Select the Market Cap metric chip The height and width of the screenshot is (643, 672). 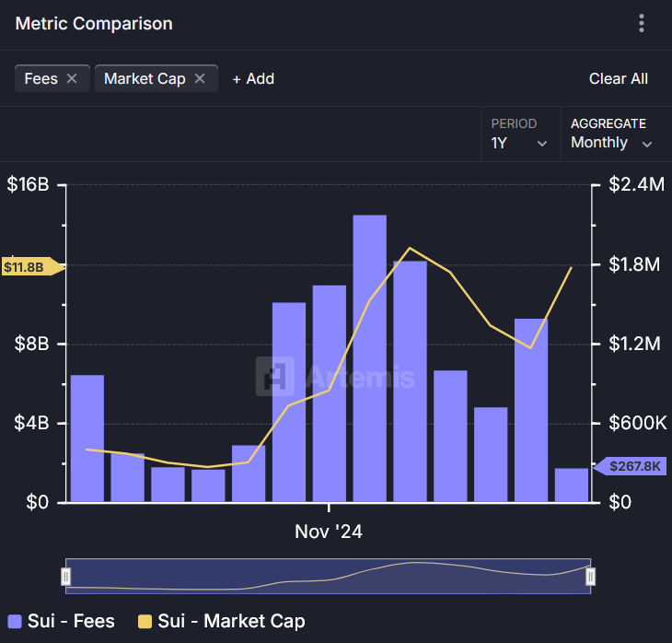click(156, 78)
